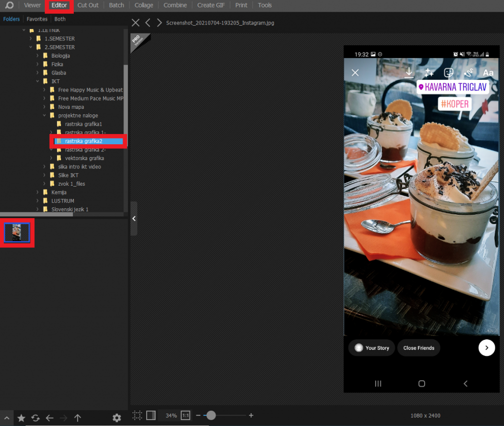This screenshot has height=426, width=504.
Task: Click the PhotoScape X logo icon
Action: pyautogui.click(x=9, y=5)
